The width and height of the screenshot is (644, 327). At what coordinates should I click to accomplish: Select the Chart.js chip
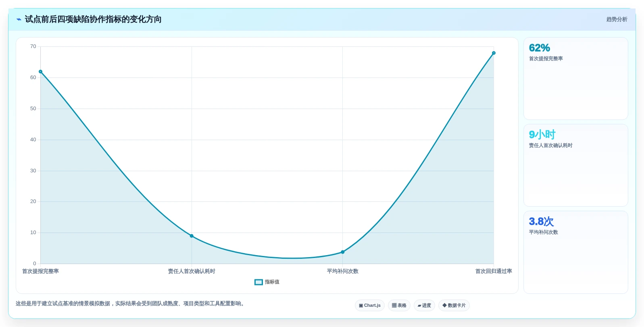[x=370, y=306]
